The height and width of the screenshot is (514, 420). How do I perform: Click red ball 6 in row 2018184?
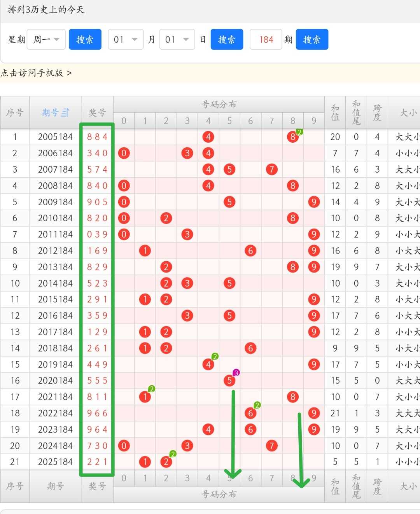pyautogui.click(x=250, y=348)
